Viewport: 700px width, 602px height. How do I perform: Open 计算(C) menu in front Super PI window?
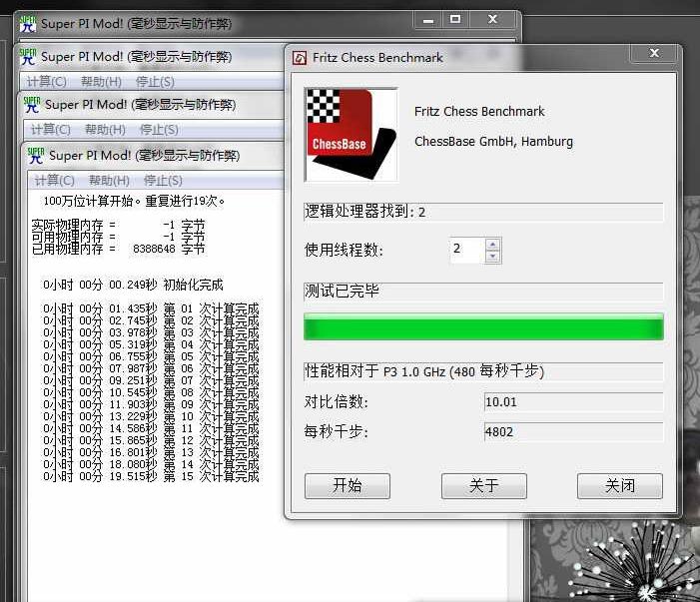coord(55,181)
